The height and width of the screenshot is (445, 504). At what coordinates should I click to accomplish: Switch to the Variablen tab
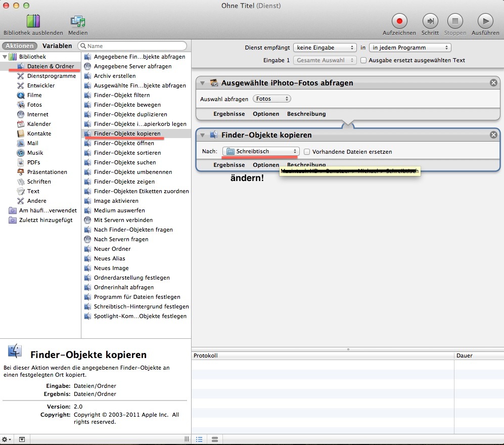(57, 46)
